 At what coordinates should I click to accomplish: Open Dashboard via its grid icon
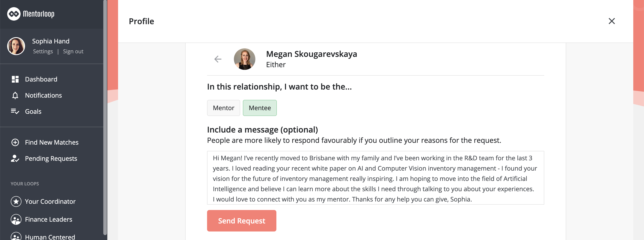(15, 79)
